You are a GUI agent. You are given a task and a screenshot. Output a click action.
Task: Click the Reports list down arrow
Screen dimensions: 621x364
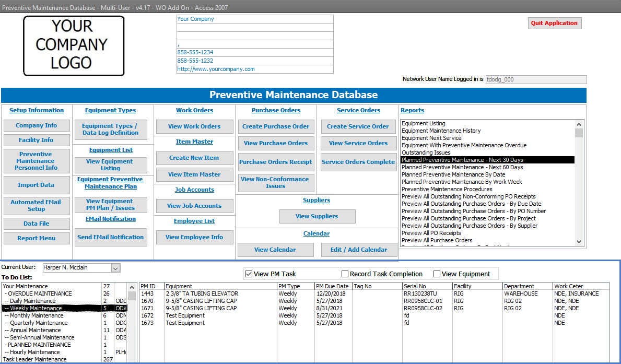(x=579, y=241)
